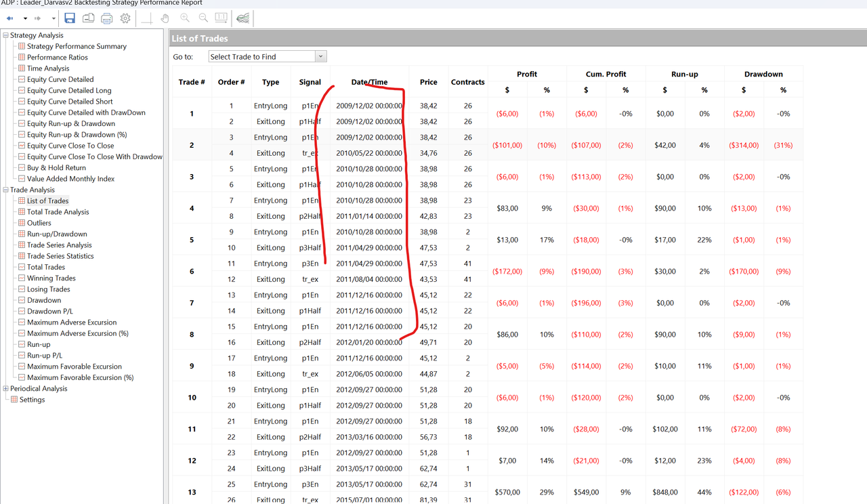Click the forward navigation arrow icon
The height and width of the screenshot is (504, 867).
pyautogui.click(x=39, y=19)
